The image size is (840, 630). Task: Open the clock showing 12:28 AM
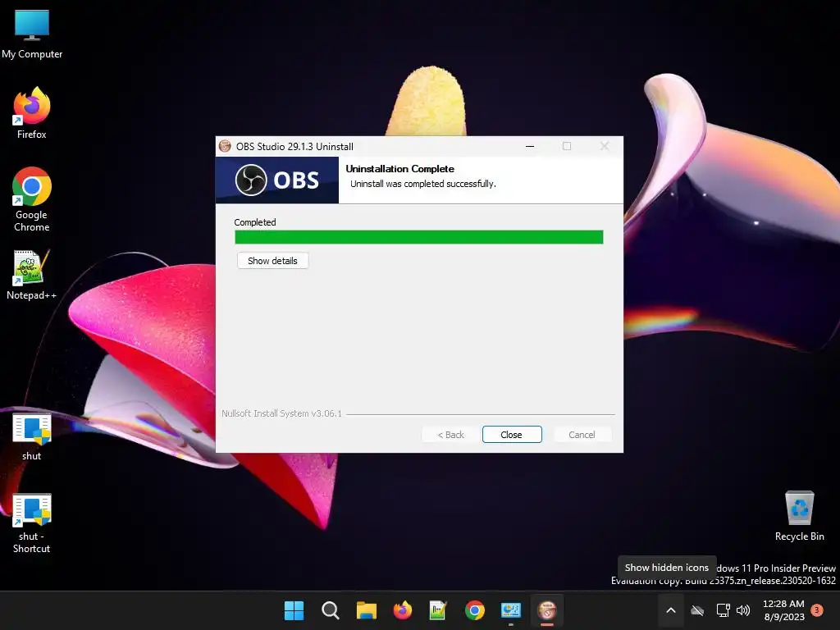point(783,610)
